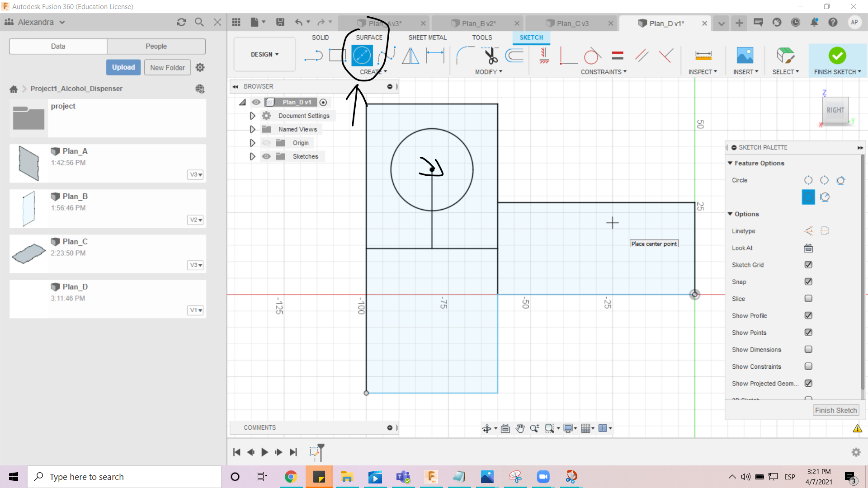The image size is (868, 488).
Task: Toggle the Snap checkbox in Sketch Palette
Action: pos(808,281)
